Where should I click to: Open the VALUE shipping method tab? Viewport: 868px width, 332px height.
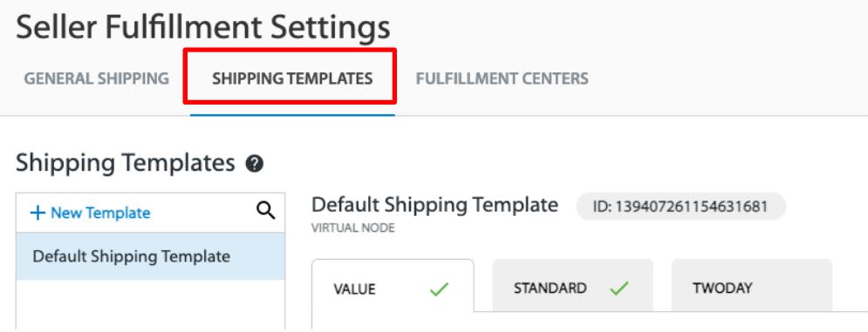click(x=393, y=286)
